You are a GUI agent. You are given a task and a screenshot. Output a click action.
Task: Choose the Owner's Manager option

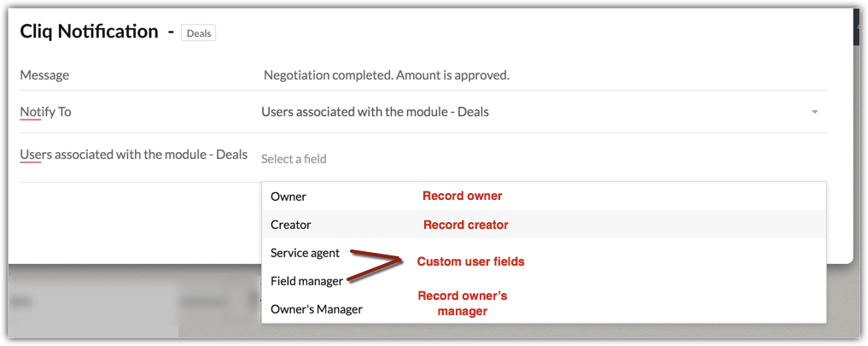click(317, 309)
